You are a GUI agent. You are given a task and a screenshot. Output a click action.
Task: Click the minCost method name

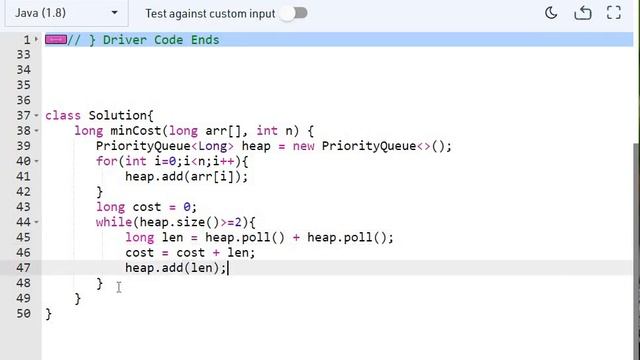136,131
